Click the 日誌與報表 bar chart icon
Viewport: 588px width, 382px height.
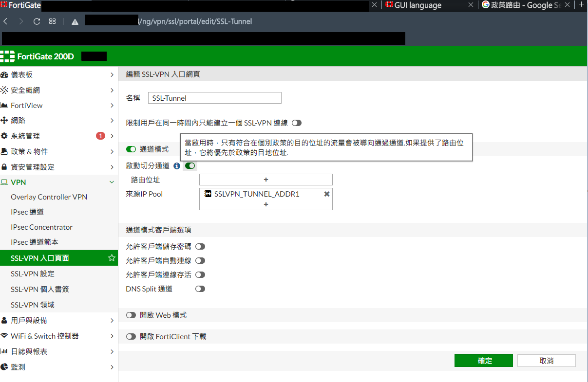pos(4,351)
